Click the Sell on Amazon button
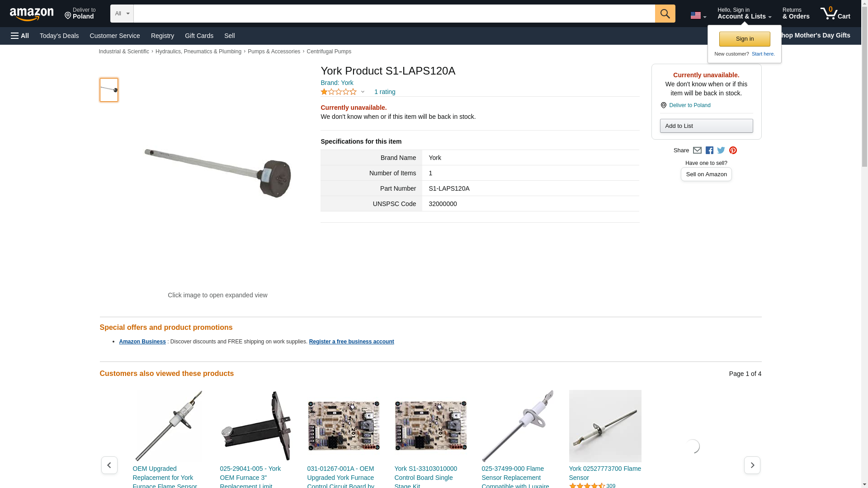The height and width of the screenshot is (488, 868). click(706, 174)
